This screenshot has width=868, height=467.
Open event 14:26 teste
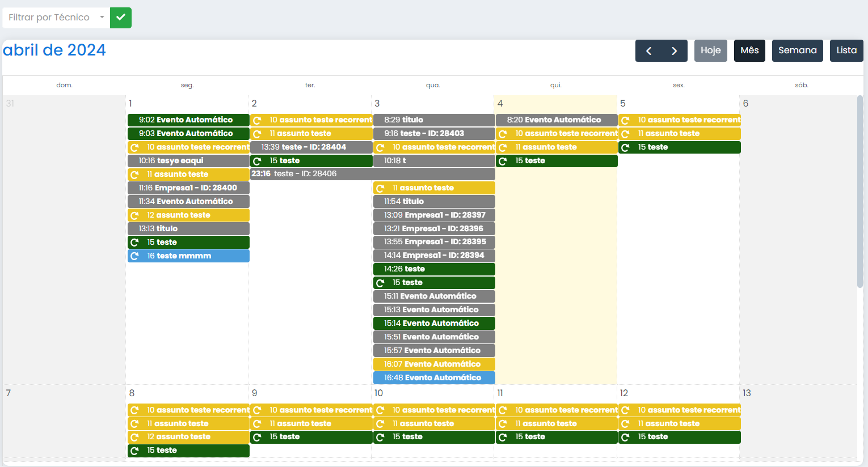(x=434, y=269)
